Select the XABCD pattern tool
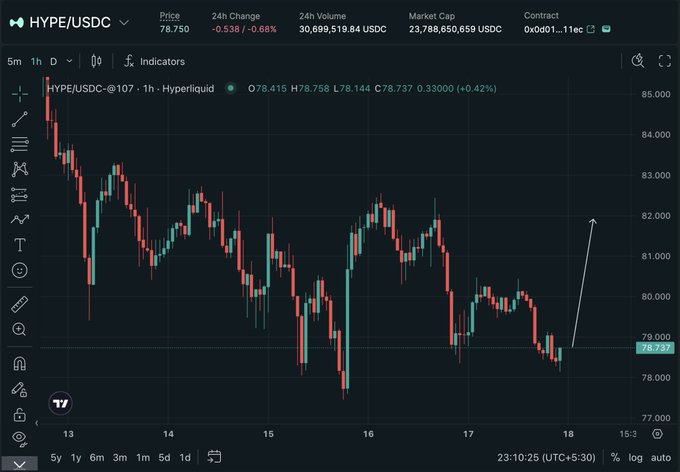Screen dimensions: 680x472 20,169
